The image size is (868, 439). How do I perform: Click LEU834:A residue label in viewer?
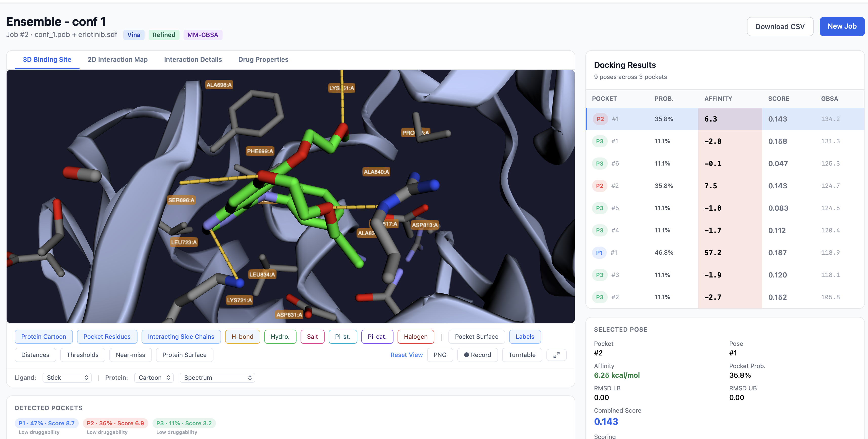[x=262, y=274]
